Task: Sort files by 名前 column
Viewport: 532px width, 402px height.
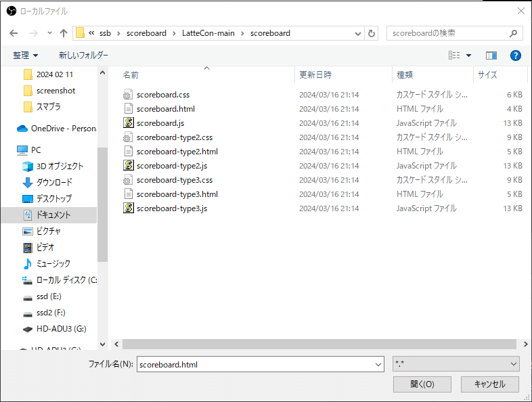Action: pos(131,75)
